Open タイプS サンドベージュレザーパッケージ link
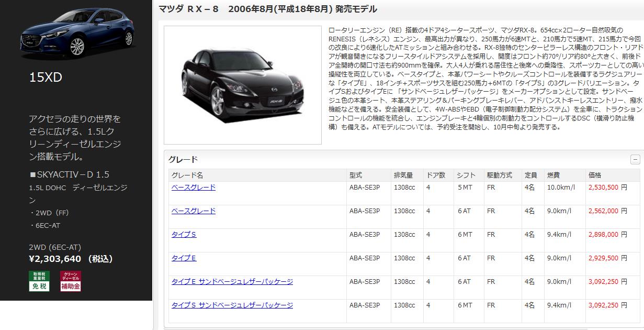 click(x=232, y=305)
